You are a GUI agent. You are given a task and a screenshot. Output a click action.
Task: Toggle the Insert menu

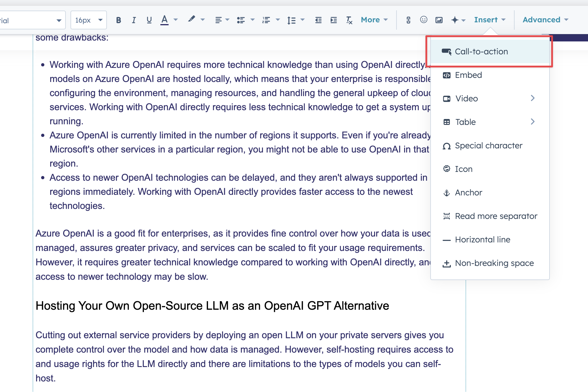pyautogui.click(x=490, y=20)
